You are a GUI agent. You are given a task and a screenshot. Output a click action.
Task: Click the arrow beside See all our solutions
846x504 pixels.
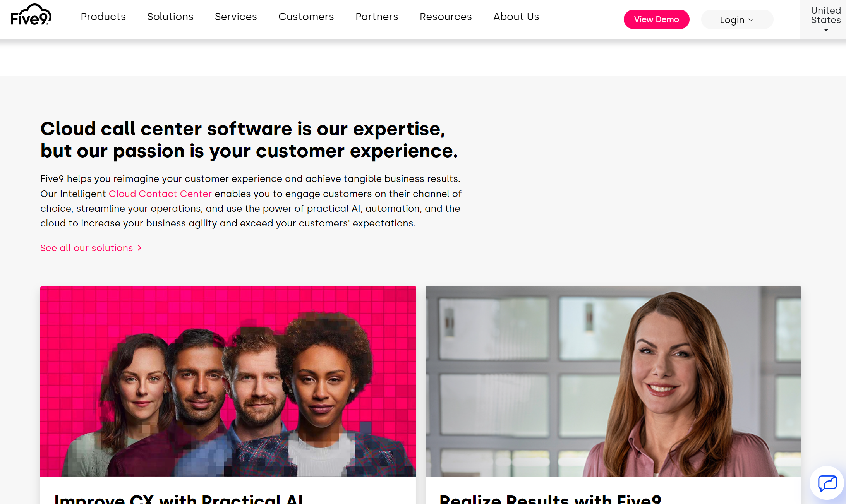click(x=140, y=248)
